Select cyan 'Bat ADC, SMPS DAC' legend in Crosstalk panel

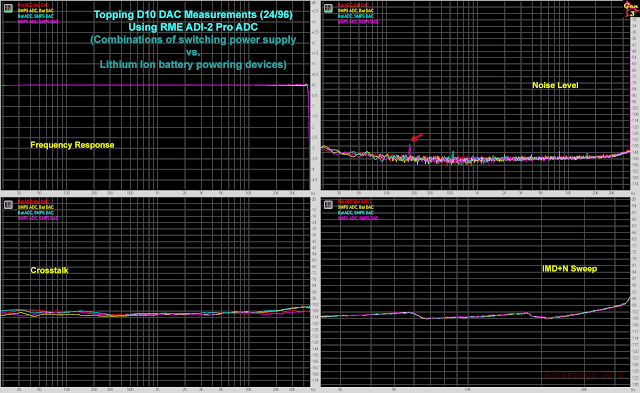tap(36, 213)
